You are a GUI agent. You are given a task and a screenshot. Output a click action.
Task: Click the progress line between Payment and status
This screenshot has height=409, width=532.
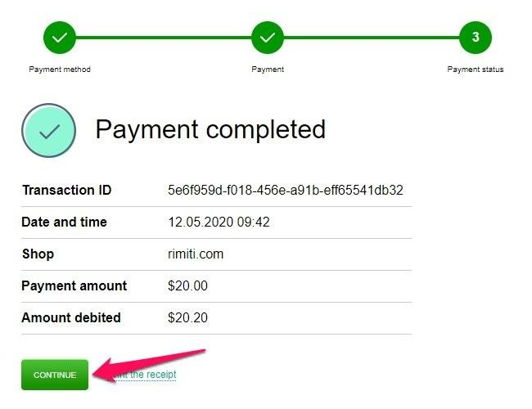pyautogui.click(x=372, y=38)
